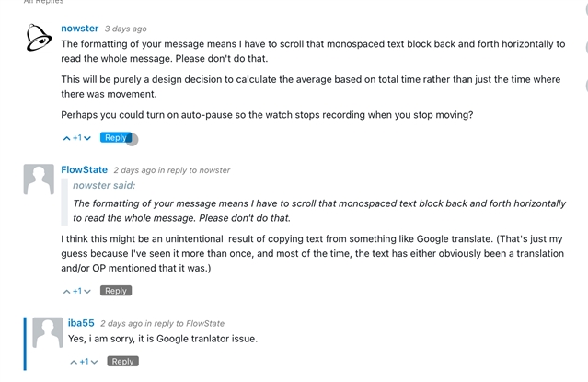Open FlowState's profile from username link
588x382 pixels.
(84, 169)
